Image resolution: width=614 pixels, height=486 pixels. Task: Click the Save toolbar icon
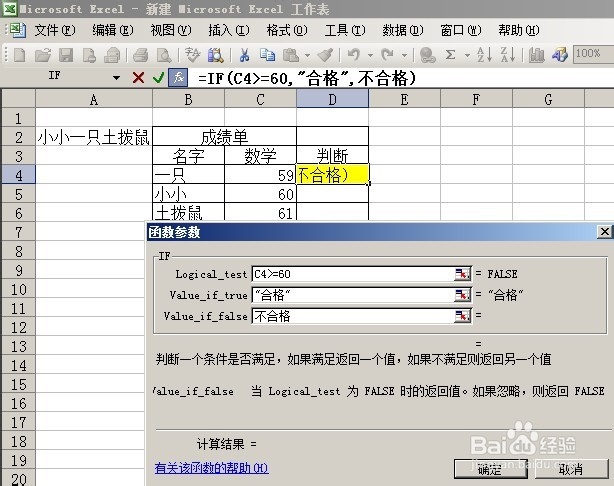[66, 55]
